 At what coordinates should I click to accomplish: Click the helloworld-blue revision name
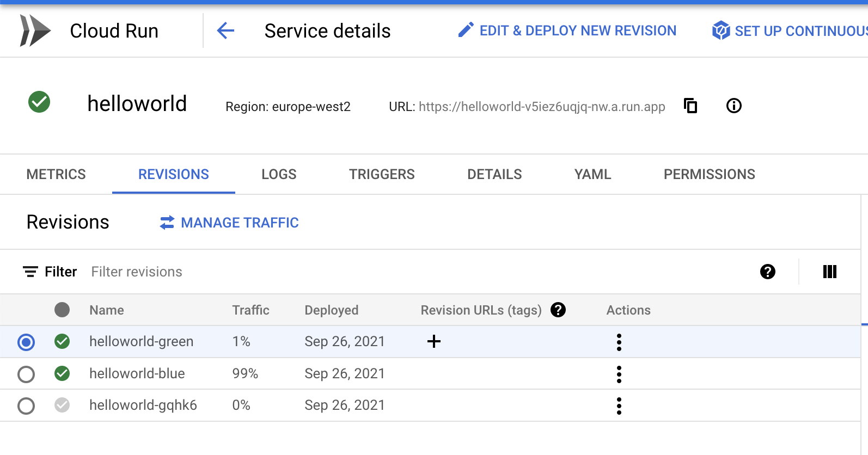[x=137, y=373]
